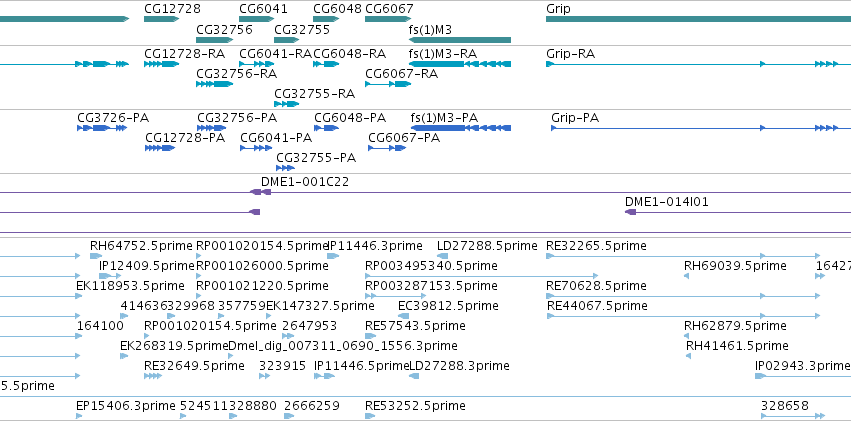Click the RE53252.5prime EST marker
The height and width of the screenshot is (421, 851).
[x=370, y=416]
